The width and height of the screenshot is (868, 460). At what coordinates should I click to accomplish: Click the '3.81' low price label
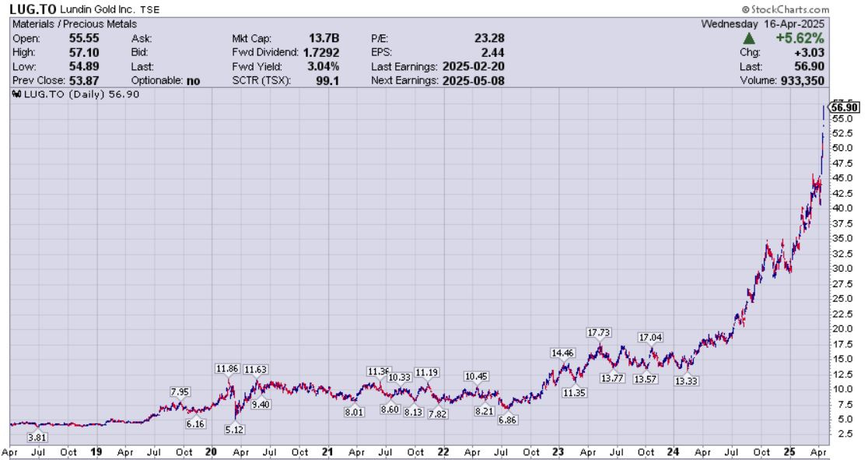(x=37, y=437)
